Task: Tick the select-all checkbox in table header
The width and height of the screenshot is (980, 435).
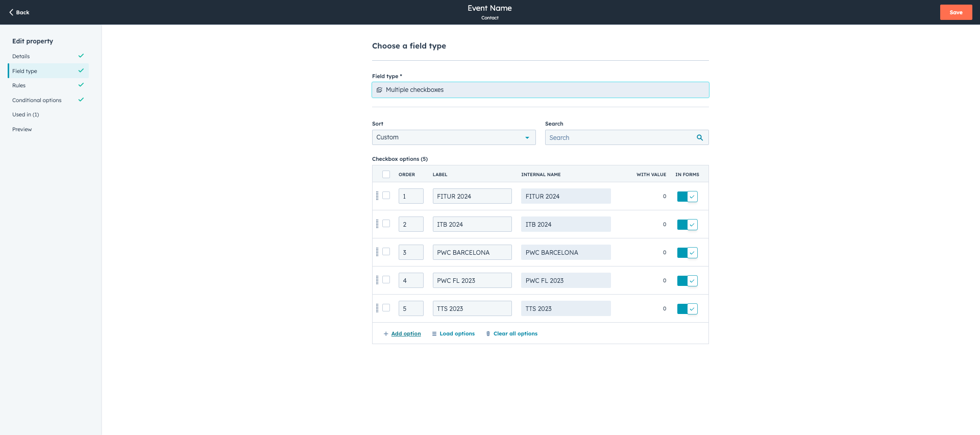Action: click(x=386, y=174)
